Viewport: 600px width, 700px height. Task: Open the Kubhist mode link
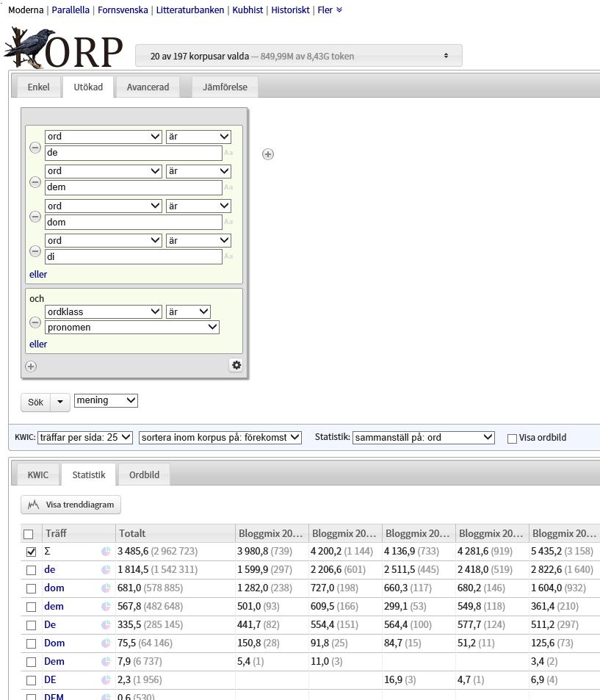(247, 10)
